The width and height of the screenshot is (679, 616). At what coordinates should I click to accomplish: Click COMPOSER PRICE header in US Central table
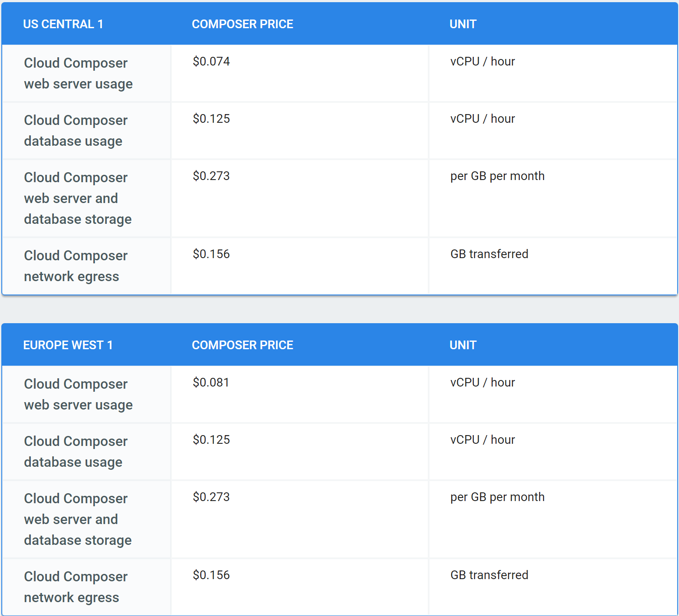click(x=243, y=24)
